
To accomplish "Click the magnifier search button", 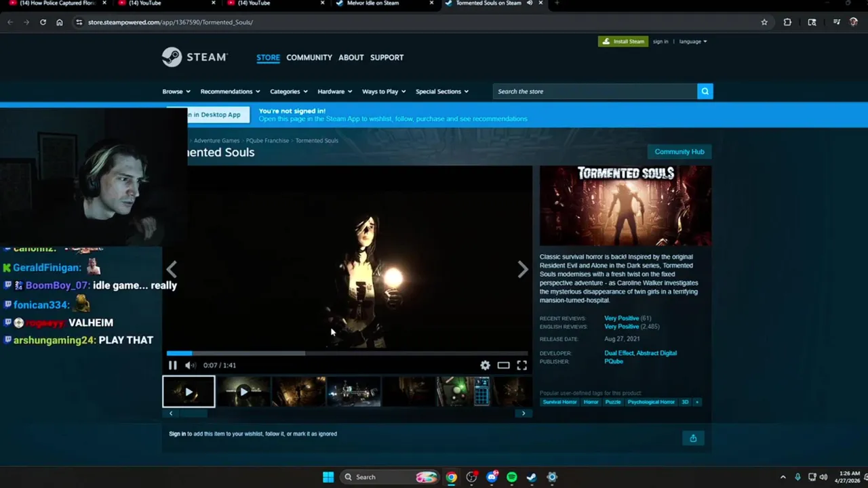I will [705, 91].
